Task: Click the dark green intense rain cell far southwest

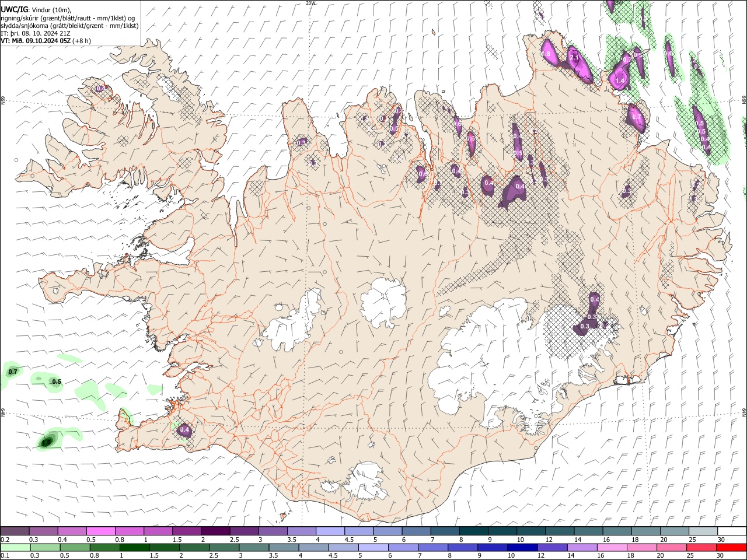Action: 47,442
